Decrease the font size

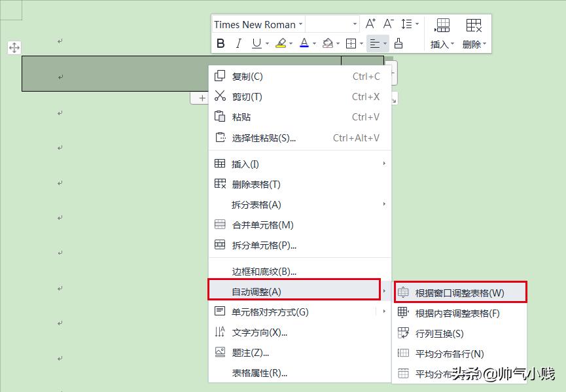pos(389,24)
